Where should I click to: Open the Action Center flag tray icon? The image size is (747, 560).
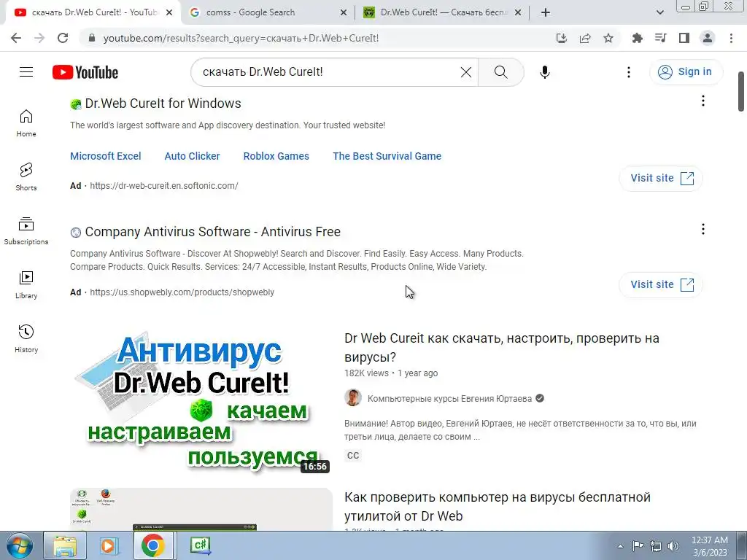pyautogui.click(x=638, y=546)
